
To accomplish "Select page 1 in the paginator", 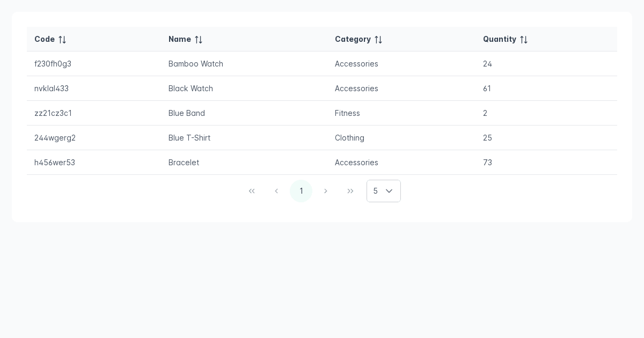I will click(301, 191).
